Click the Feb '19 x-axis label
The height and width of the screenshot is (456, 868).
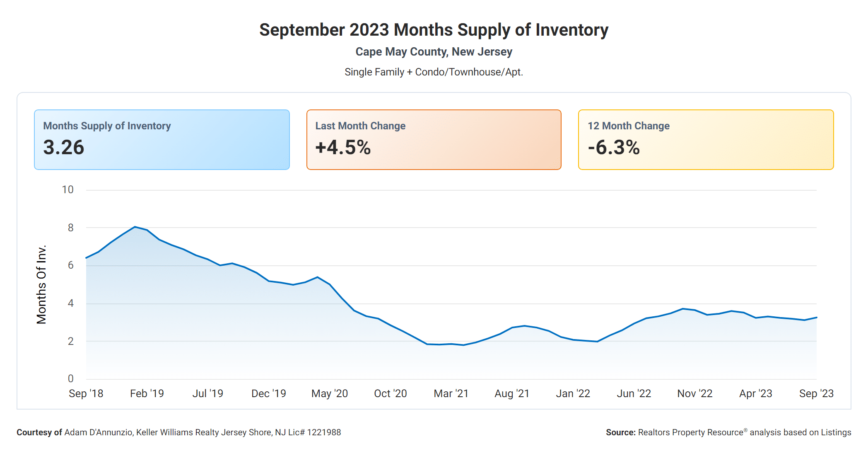pyautogui.click(x=147, y=393)
